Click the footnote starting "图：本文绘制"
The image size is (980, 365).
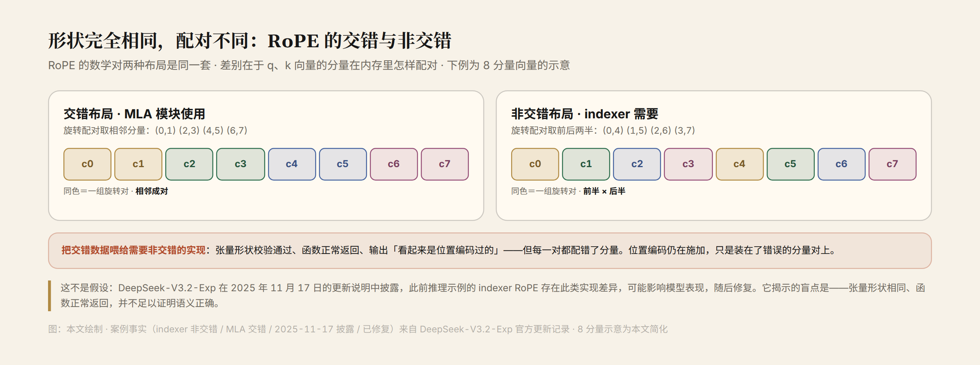click(x=358, y=329)
